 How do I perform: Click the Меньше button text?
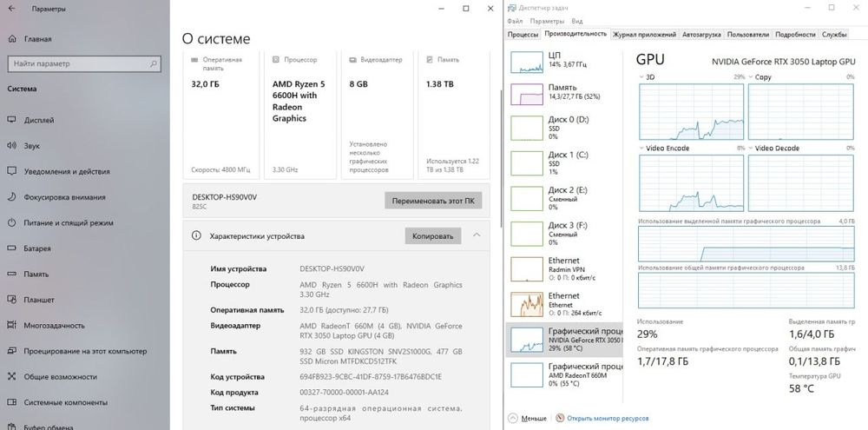coord(534,419)
